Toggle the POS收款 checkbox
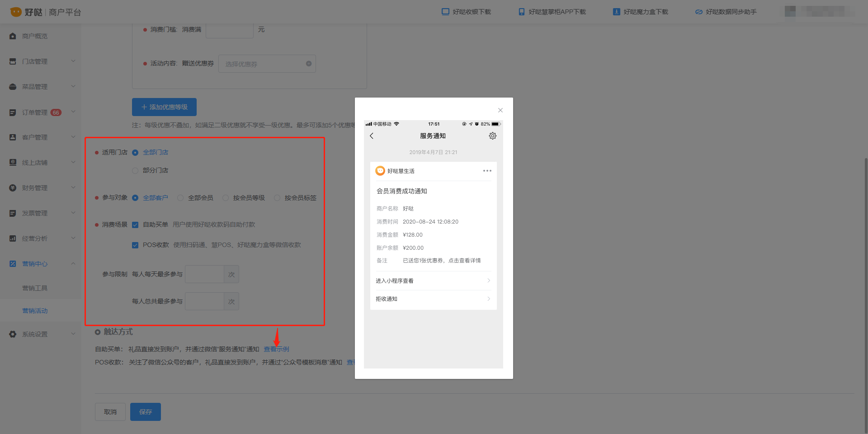The width and height of the screenshot is (868, 434). [x=135, y=245]
